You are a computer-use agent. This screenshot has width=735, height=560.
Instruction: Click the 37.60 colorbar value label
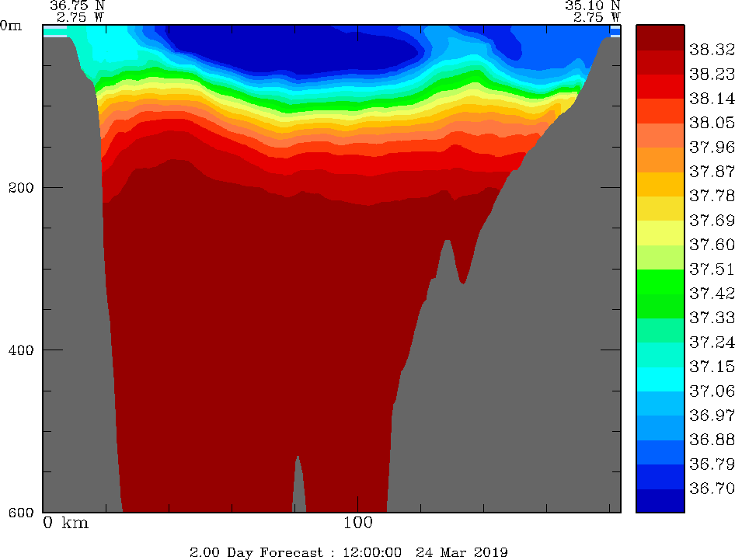click(712, 245)
